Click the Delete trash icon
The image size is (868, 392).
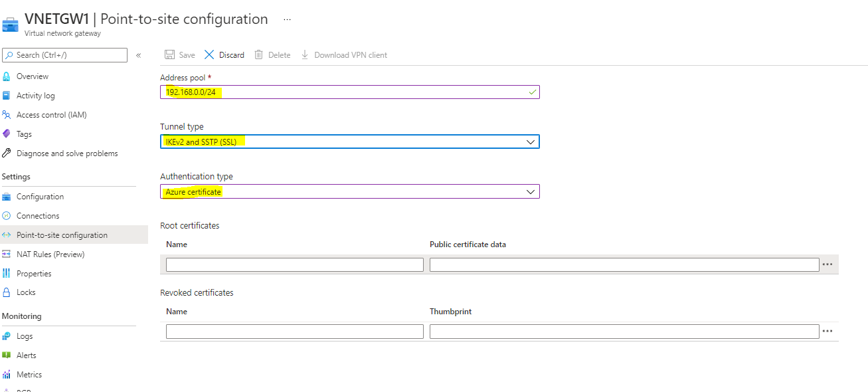pos(259,54)
